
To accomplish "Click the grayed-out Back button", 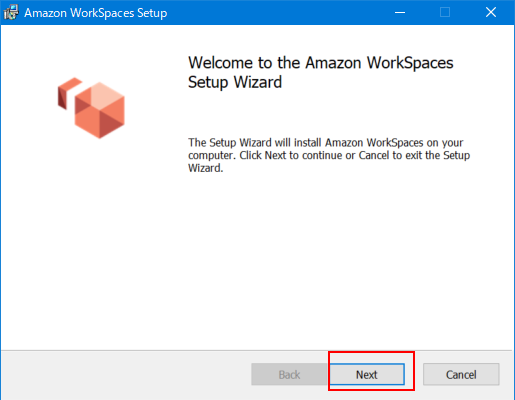I will point(289,374).
